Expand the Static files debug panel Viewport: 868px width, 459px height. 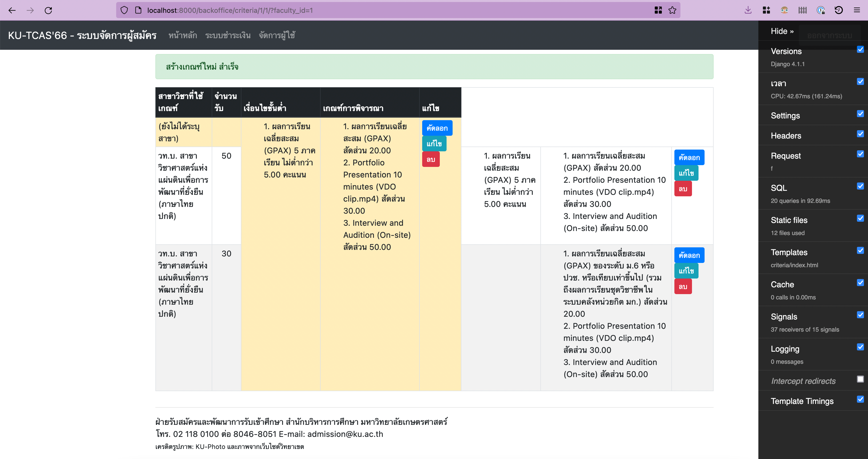click(x=789, y=220)
